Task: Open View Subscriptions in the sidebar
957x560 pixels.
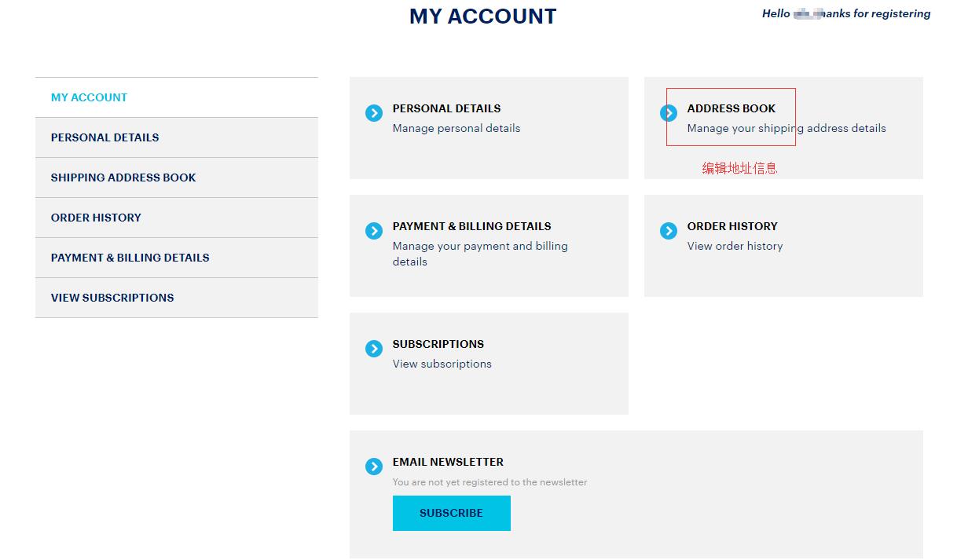Action: click(112, 298)
